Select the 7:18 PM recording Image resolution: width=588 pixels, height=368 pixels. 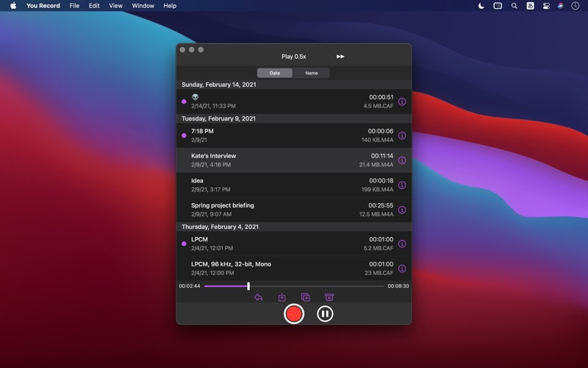tap(279, 135)
